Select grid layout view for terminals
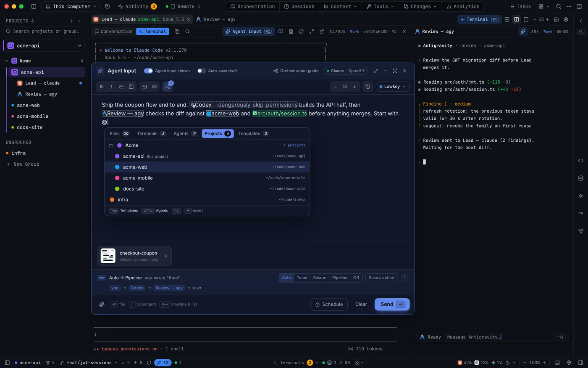588x368 pixels. 507,19
